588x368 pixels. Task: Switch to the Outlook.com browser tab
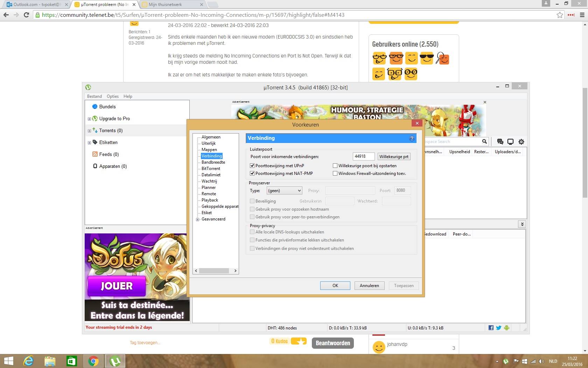pos(36,5)
